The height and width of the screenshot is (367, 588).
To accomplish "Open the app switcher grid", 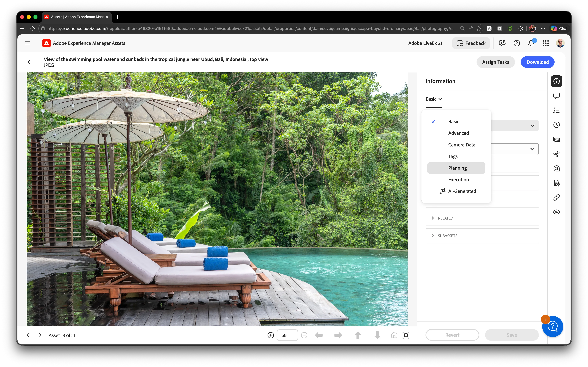I will pos(546,43).
